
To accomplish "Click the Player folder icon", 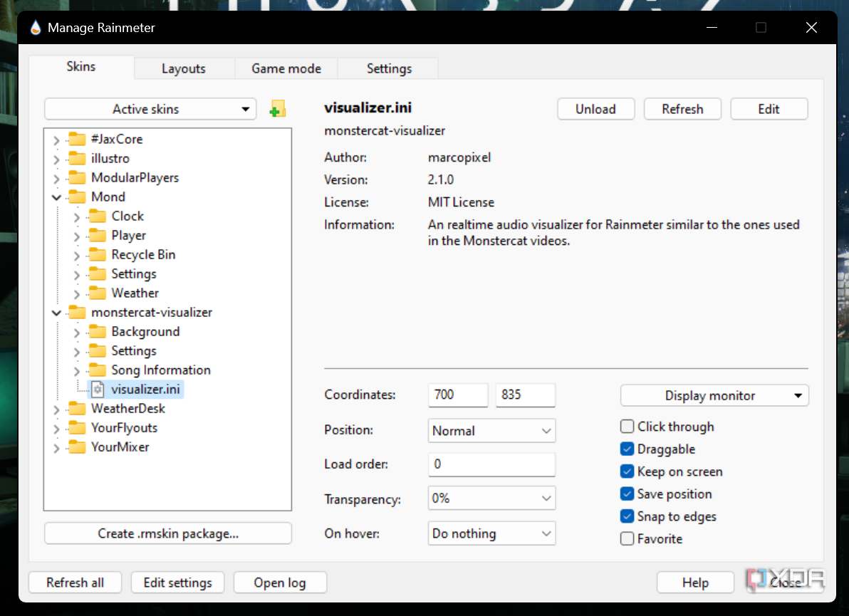I will pyautogui.click(x=98, y=236).
